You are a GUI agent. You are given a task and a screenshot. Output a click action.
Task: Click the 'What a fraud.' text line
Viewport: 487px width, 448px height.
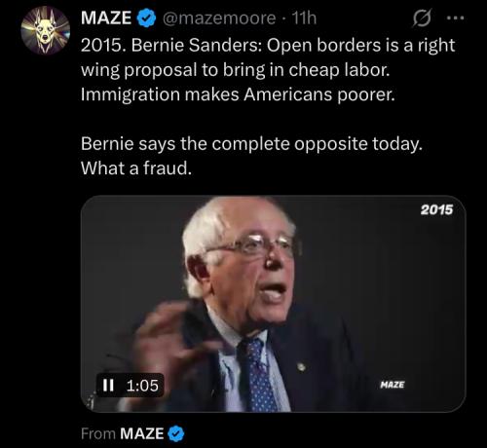(136, 168)
